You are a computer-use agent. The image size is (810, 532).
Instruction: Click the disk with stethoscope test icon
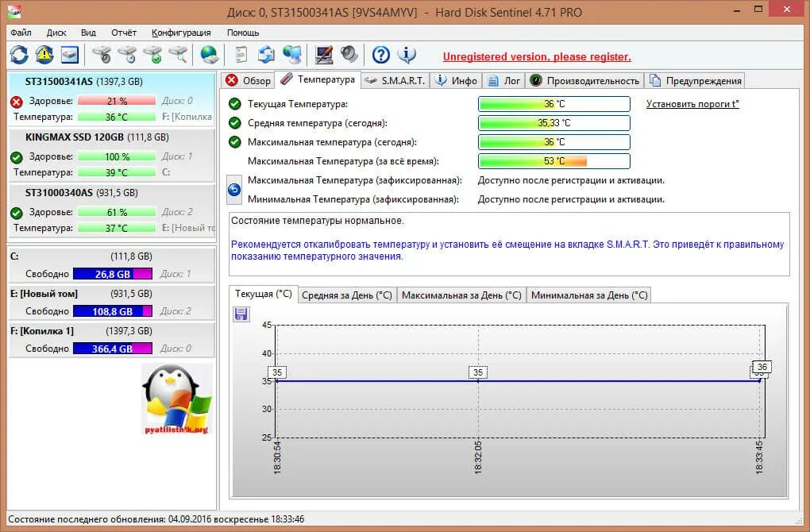[x=102, y=55]
